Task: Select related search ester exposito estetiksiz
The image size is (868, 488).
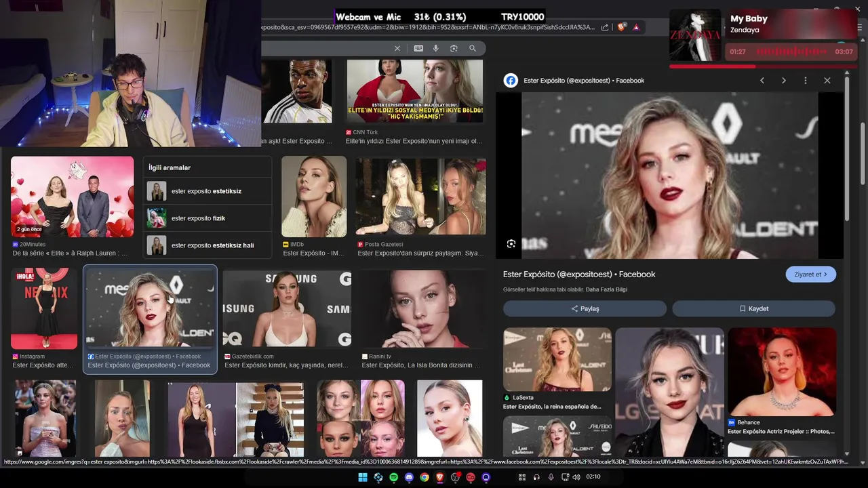Action: [207, 191]
